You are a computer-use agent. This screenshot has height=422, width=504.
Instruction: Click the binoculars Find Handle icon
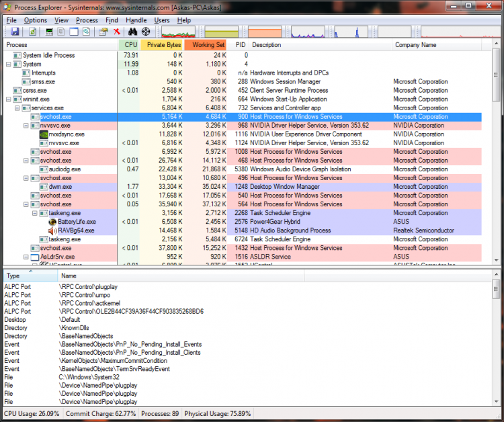pyautogui.click(x=133, y=32)
